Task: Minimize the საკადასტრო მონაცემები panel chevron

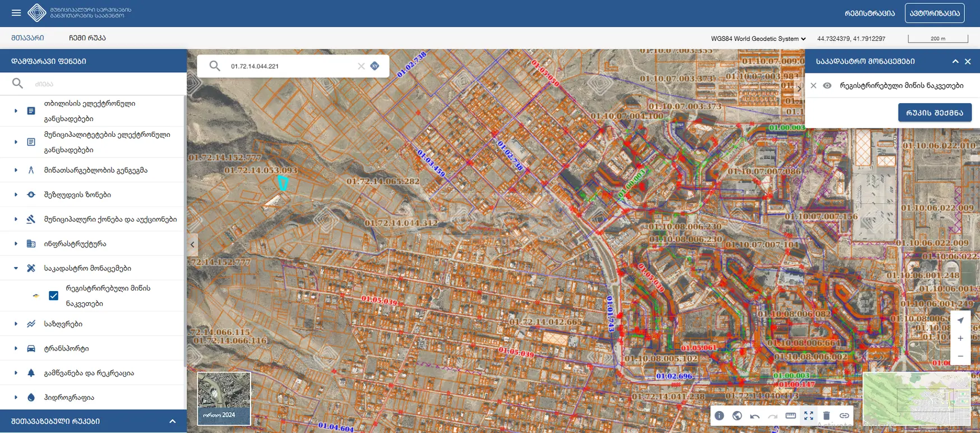Action: (x=955, y=61)
